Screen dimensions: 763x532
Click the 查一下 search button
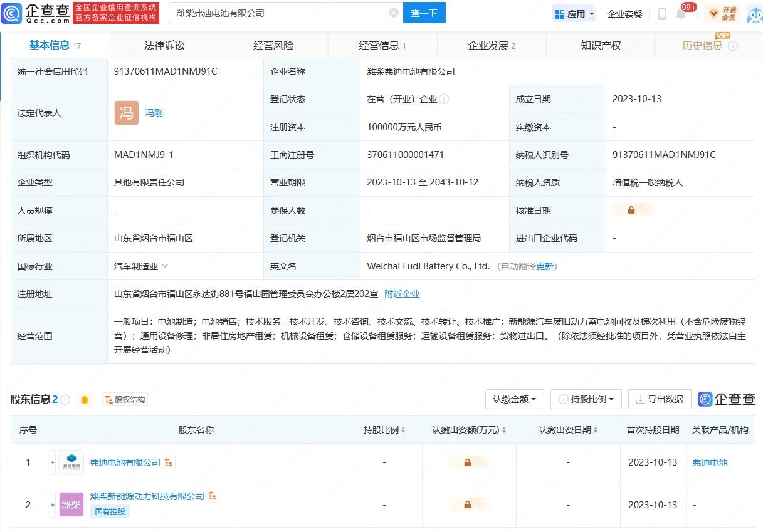click(424, 13)
